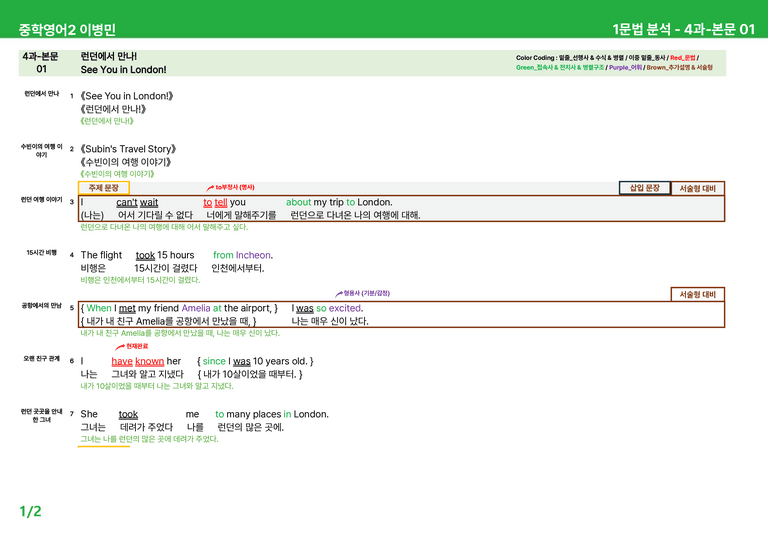768x543 pixels.
Task: Click the underlined "took" before "15 hours"
Action: 145,255
